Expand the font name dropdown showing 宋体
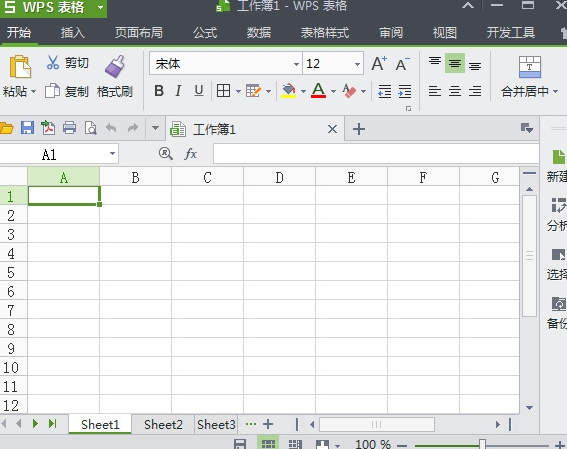 pyautogui.click(x=296, y=64)
